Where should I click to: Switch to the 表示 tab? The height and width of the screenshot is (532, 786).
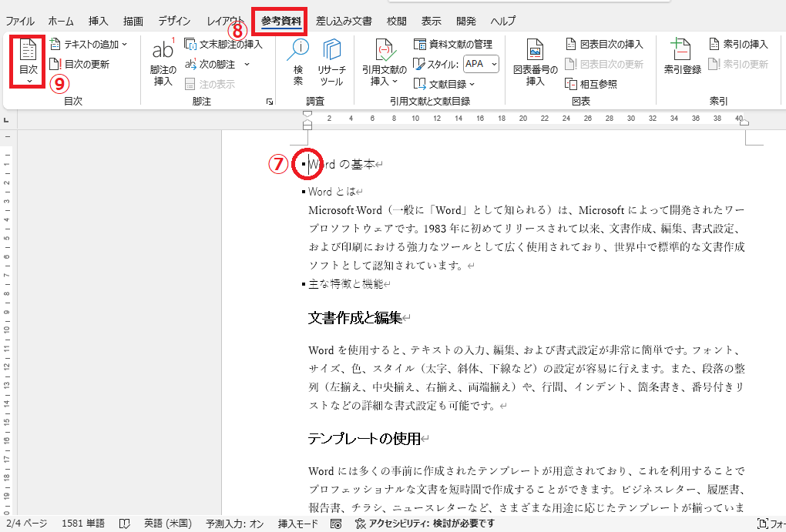(431, 21)
